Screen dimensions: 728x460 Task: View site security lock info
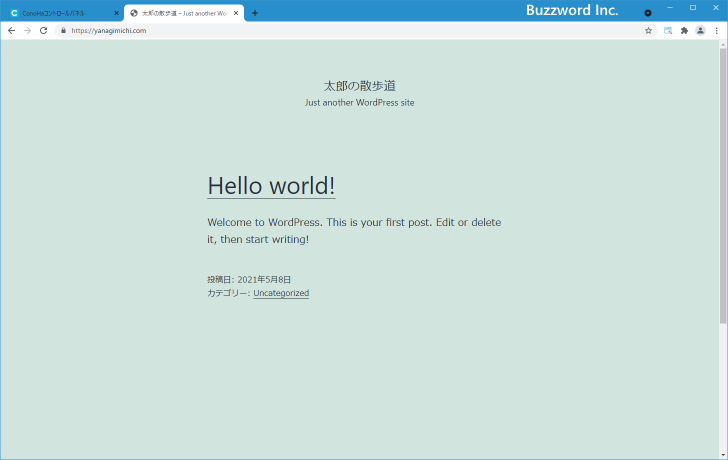(x=64, y=31)
